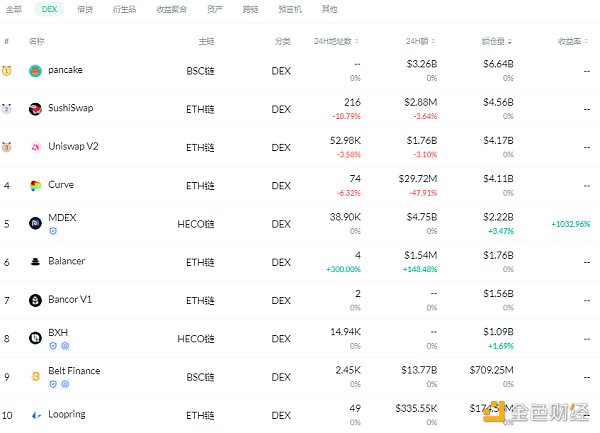Screen dimensions: 600x433
Task: Click the $1.56B locked value for Bancor V1
Action: [x=498, y=293]
